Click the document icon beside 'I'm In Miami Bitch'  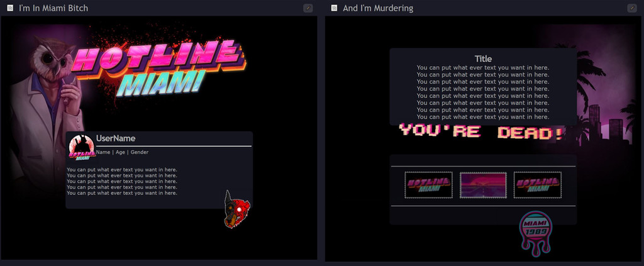tap(10, 8)
